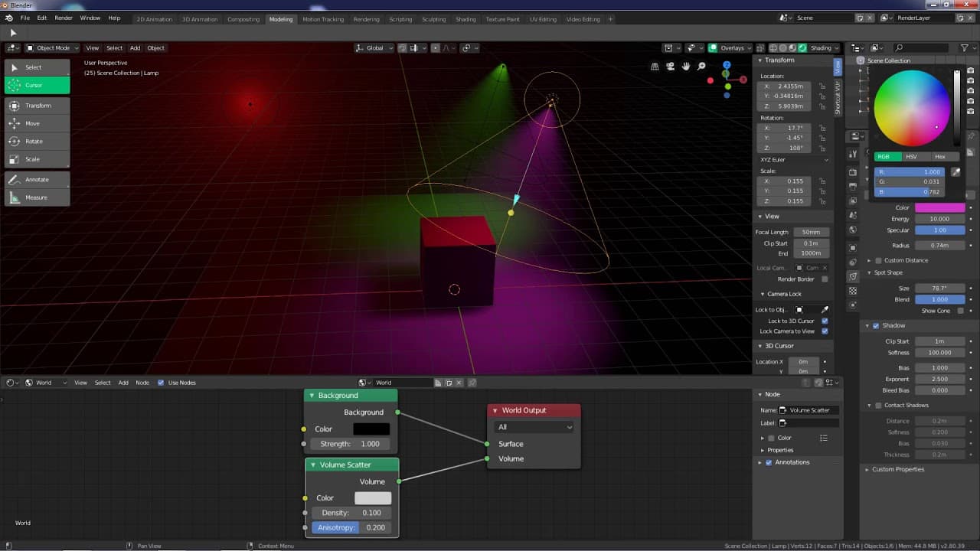Screen dimensions: 980x551
Task: Select the Rotate tool
Action: point(37,142)
